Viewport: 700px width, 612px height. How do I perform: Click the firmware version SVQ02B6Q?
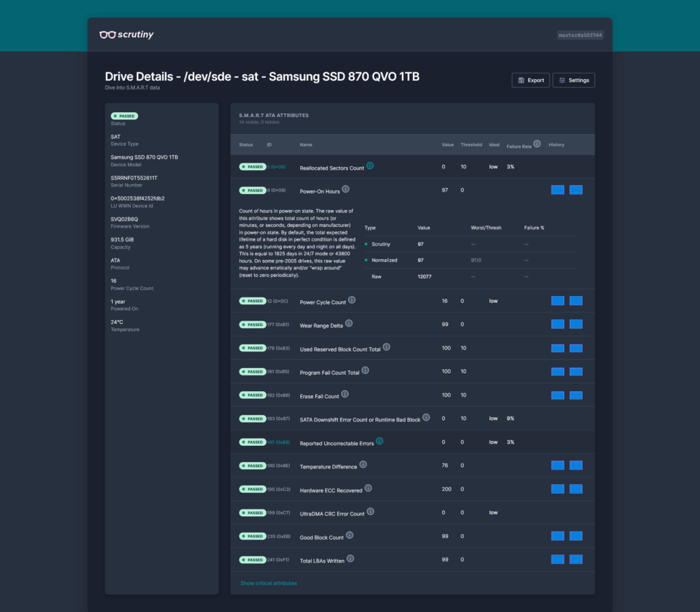click(124, 219)
